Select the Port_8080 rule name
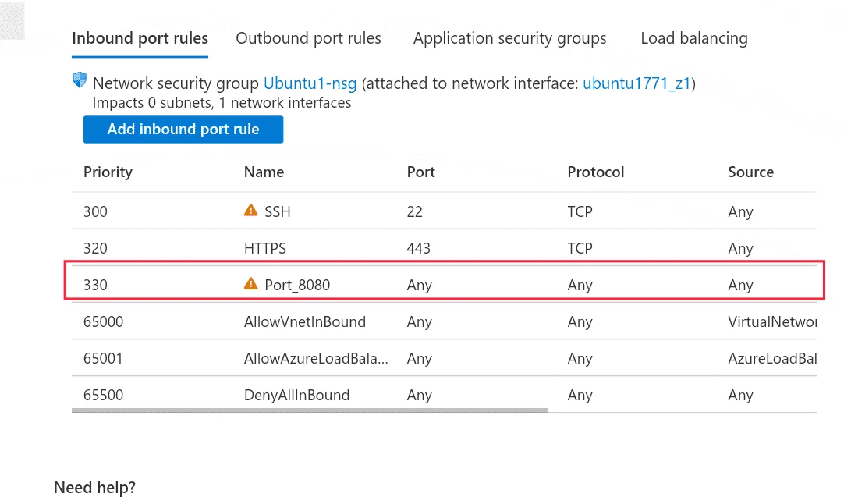This screenshot has width=844, height=504. (x=297, y=285)
